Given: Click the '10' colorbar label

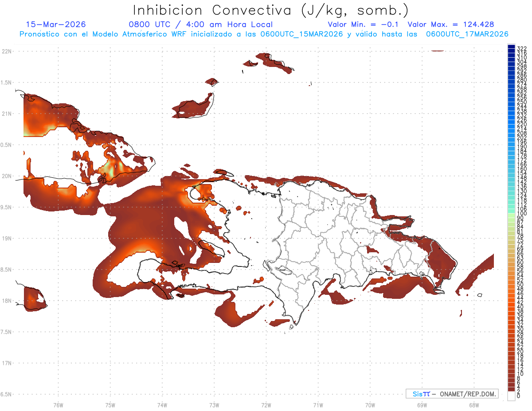Looking at the screenshot, I should coord(520,373).
